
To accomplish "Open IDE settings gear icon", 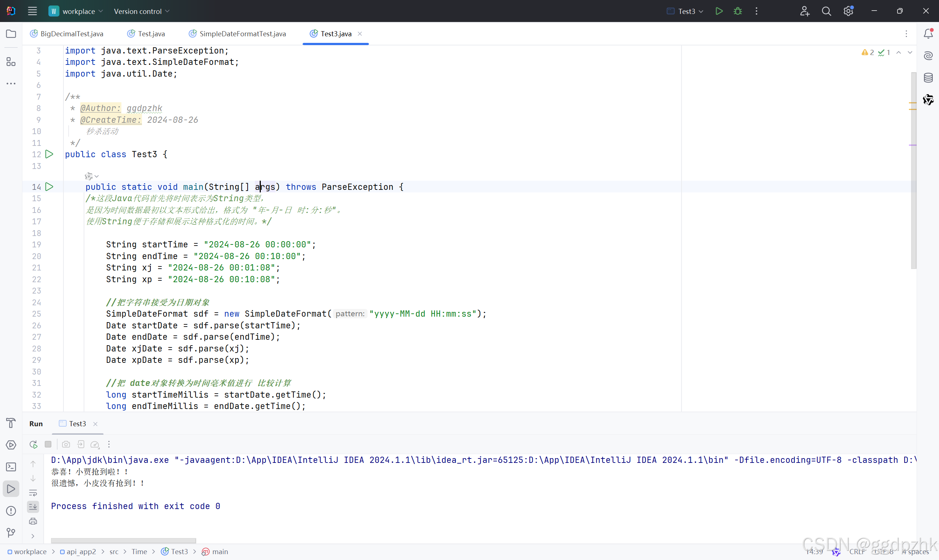I will pyautogui.click(x=848, y=11).
